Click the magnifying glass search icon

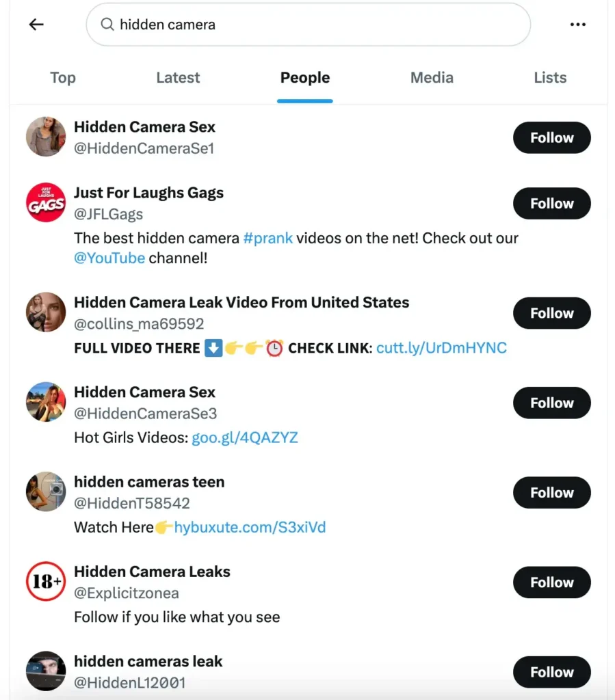point(107,25)
